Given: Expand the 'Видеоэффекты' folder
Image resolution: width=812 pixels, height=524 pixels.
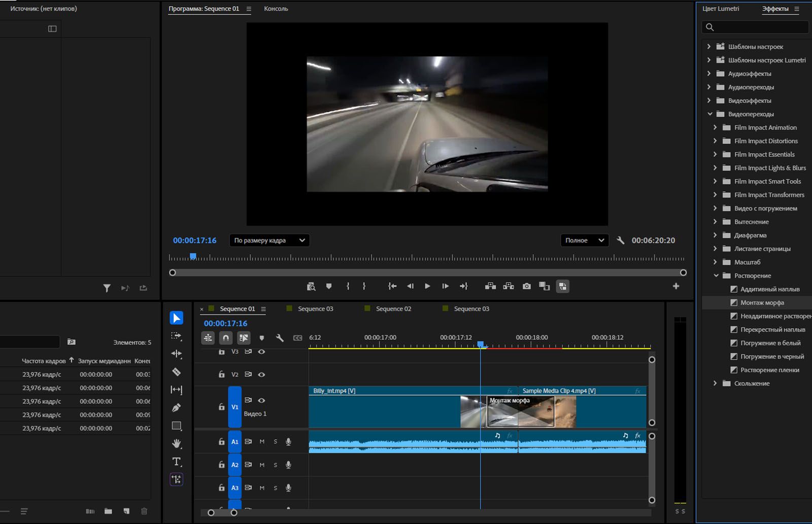Looking at the screenshot, I should click(709, 100).
